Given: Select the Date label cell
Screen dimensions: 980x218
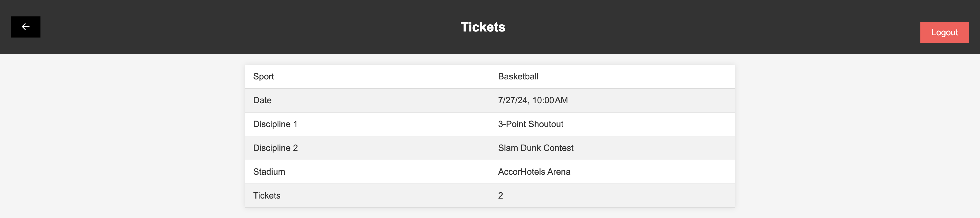Looking at the screenshot, I should (x=262, y=100).
